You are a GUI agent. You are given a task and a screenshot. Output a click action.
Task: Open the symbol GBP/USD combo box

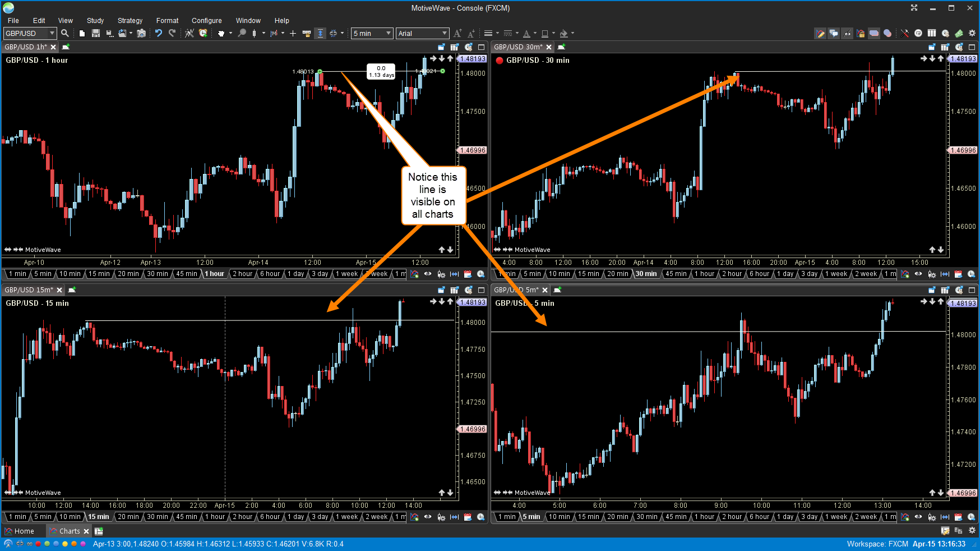click(30, 34)
